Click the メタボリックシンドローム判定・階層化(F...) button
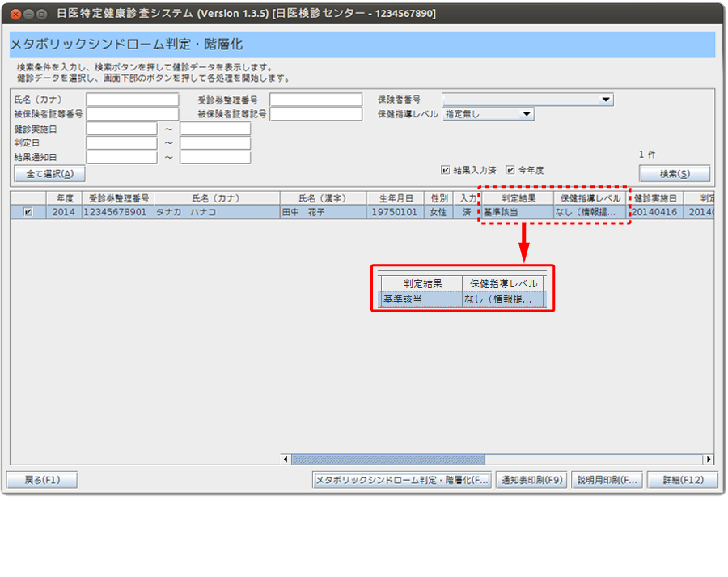 pyautogui.click(x=402, y=480)
